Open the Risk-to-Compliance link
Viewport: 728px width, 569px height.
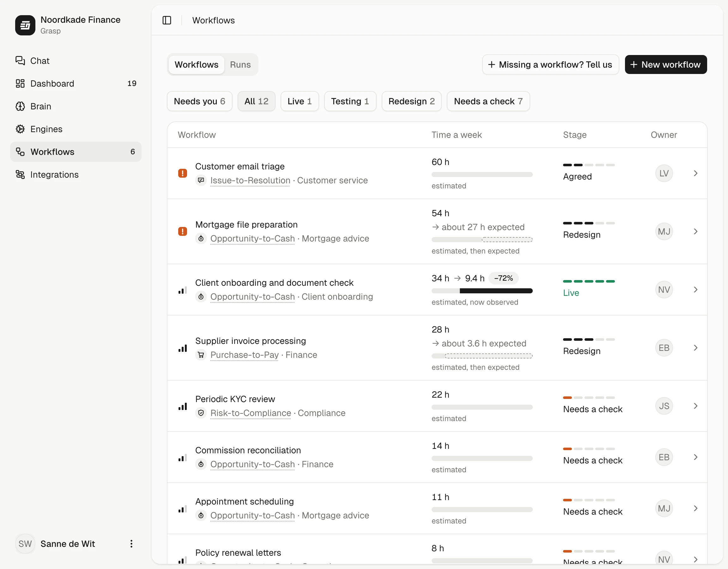(x=250, y=413)
